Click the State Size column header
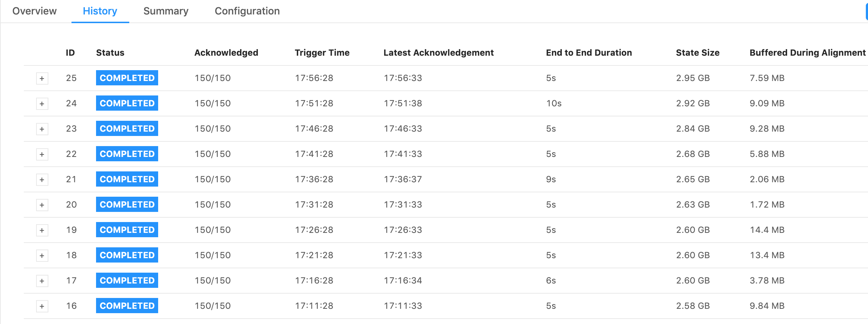The image size is (868, 324). pyautogui.click(x=698, y=53)
